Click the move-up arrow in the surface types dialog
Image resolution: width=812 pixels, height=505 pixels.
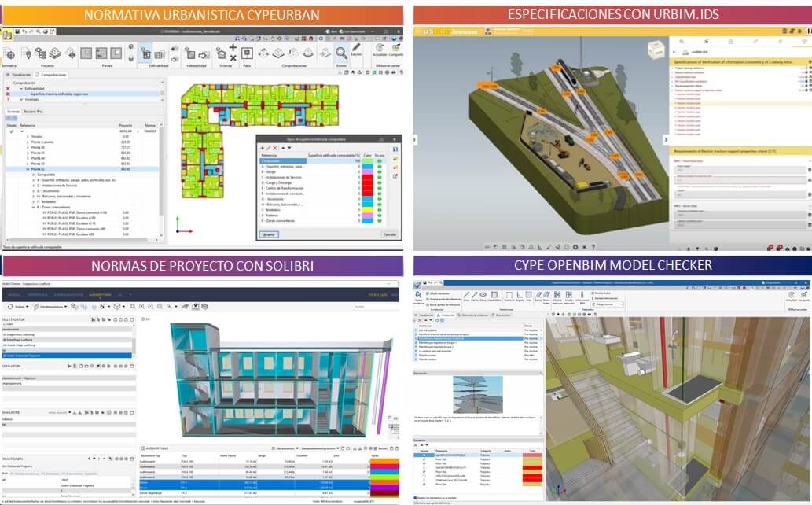point(283,148)
